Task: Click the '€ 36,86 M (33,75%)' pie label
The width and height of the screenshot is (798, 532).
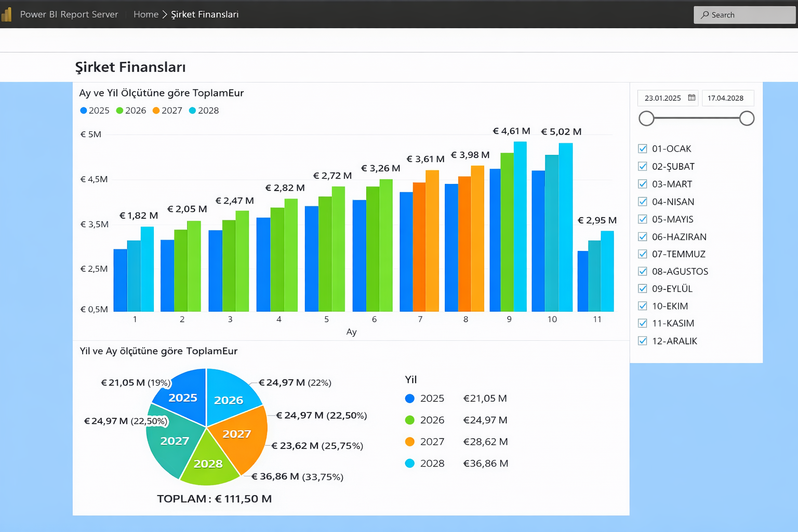Action: point(297,477)
